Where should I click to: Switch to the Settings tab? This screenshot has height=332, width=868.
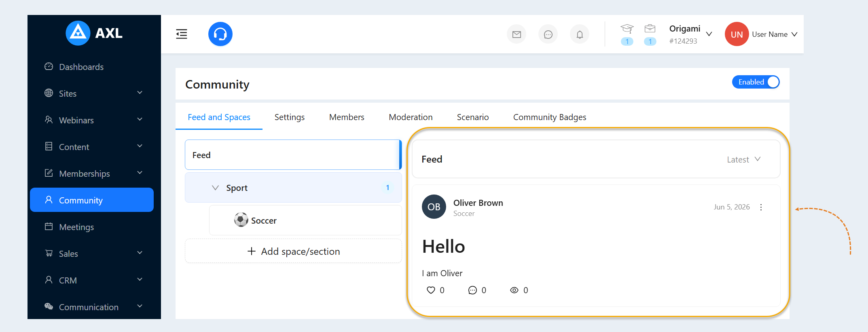290,117
